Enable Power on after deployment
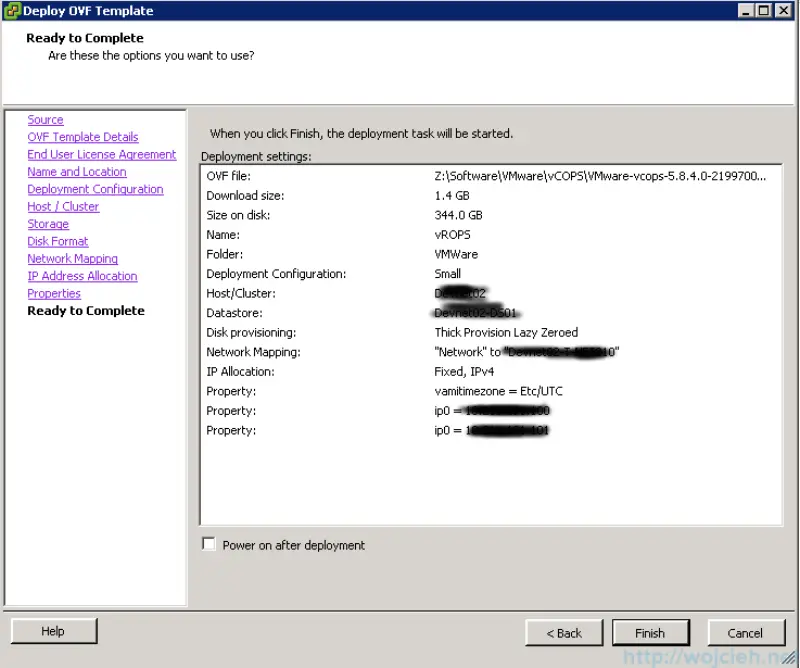 pos(209,544)
